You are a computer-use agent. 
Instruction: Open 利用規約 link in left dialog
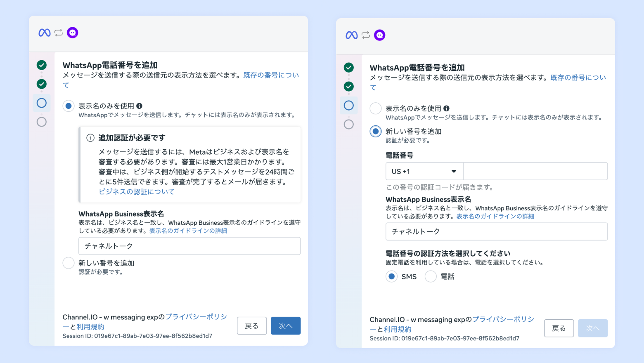(x=90, y=327)
